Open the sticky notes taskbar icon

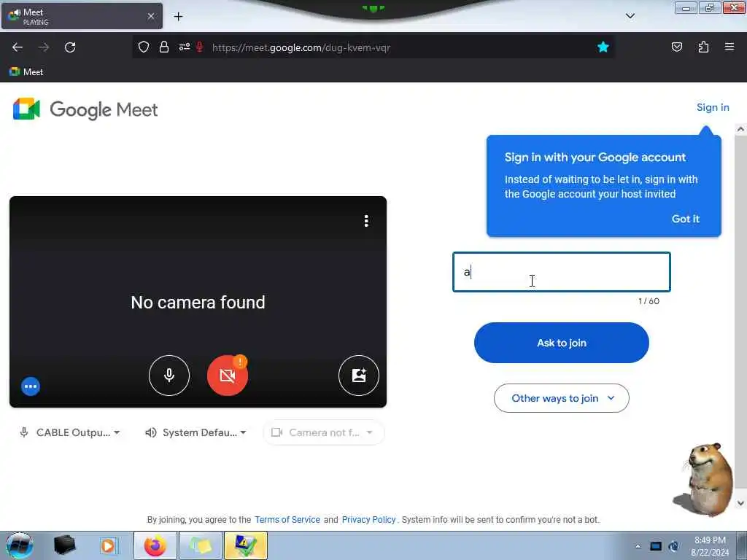point(201,545)
